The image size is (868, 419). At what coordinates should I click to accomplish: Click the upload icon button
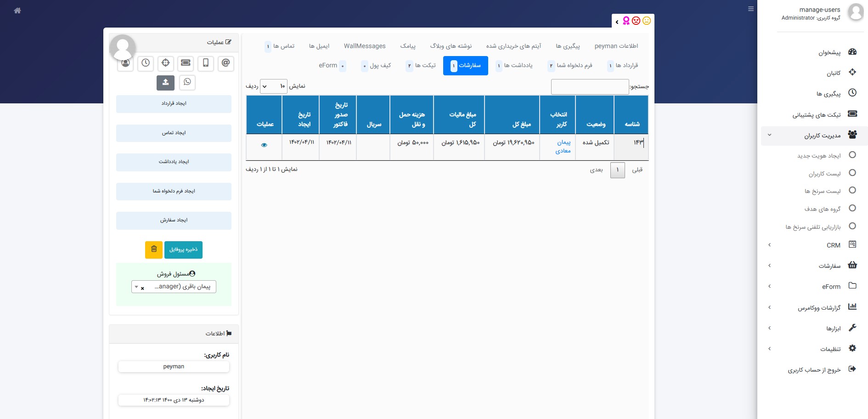[x=165, y=82]
